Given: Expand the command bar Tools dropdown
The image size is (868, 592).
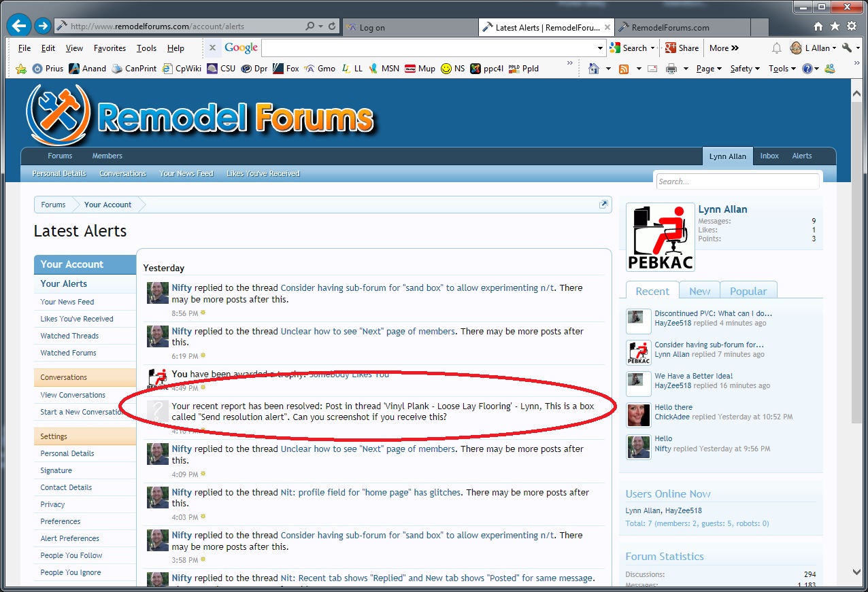Looking at the screenshot, I should click(x=782, y=69).
